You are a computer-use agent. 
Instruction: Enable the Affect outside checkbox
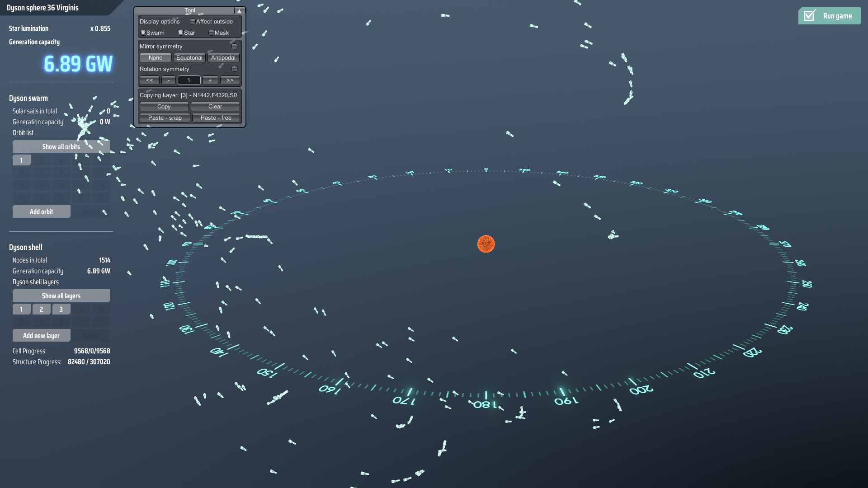coord(193,21)
